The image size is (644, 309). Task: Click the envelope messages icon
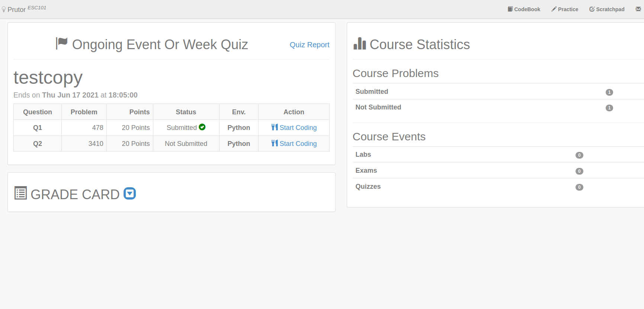click(x=638, y=9)
